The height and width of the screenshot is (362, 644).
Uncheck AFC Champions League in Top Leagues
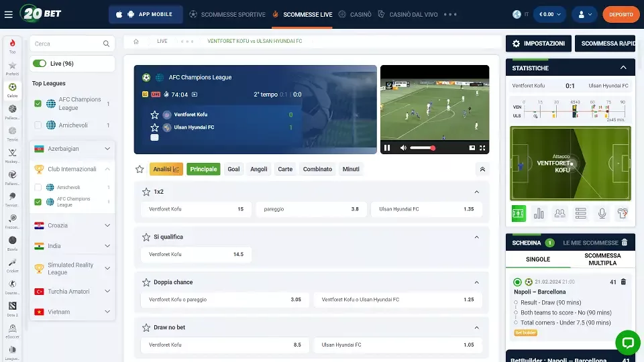coord(38,103)
